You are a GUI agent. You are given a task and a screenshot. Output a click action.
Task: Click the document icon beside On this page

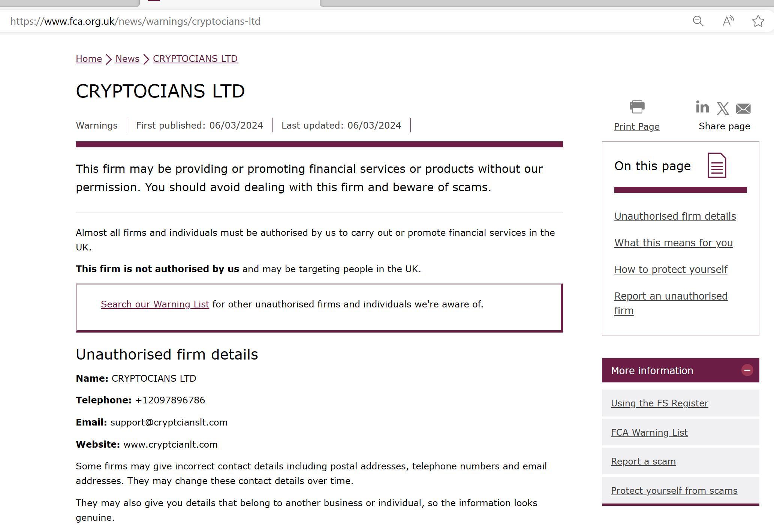pyautogui.click(x=717, y=165)
